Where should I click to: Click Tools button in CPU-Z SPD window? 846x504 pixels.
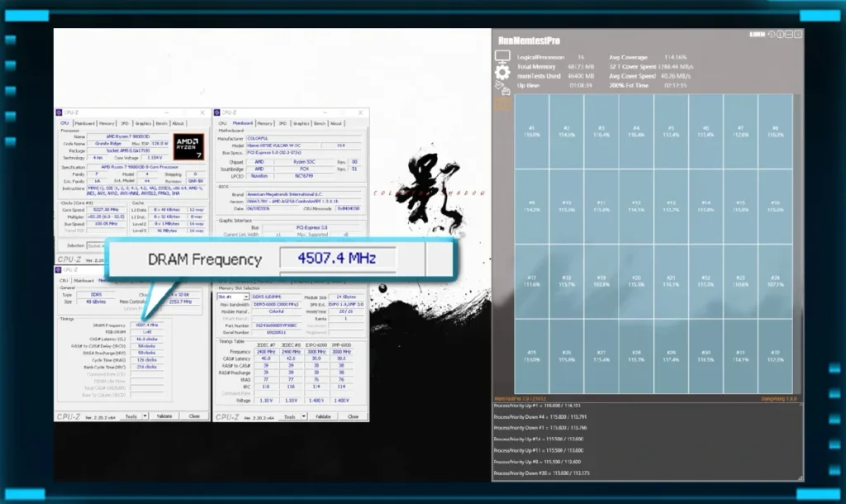290,416
